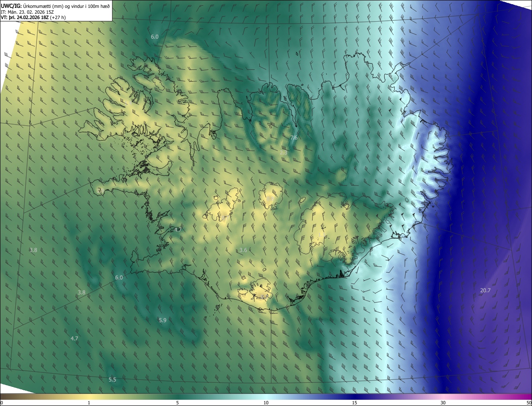This screenshot has width=532, height=406.
Task: Click the 4.7 value near the west-coast fjord
Action: click(178, 230)
